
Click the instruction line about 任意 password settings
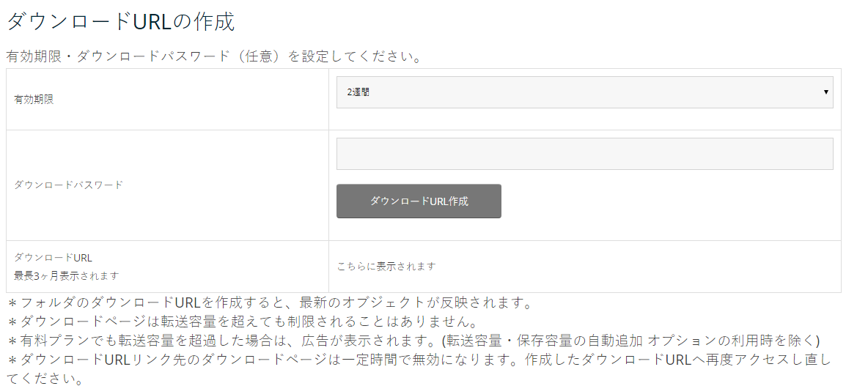point(213,56)
